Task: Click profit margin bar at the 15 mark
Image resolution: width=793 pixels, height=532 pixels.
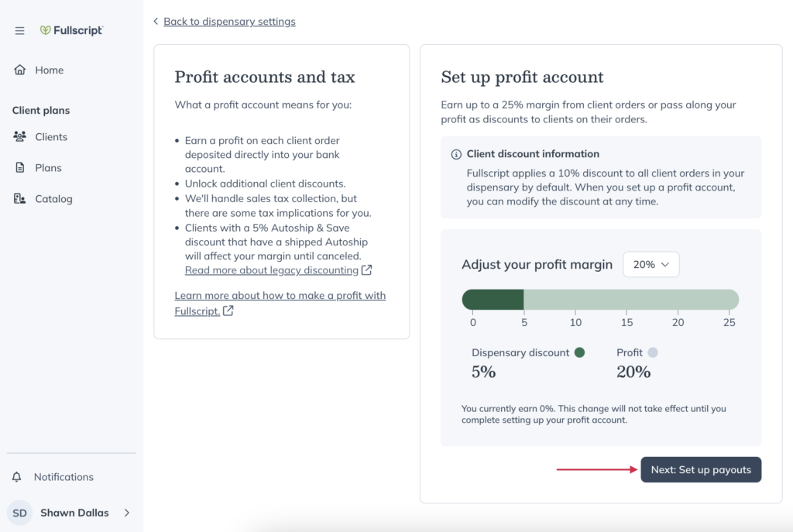Action: click(x=627, y=300)
